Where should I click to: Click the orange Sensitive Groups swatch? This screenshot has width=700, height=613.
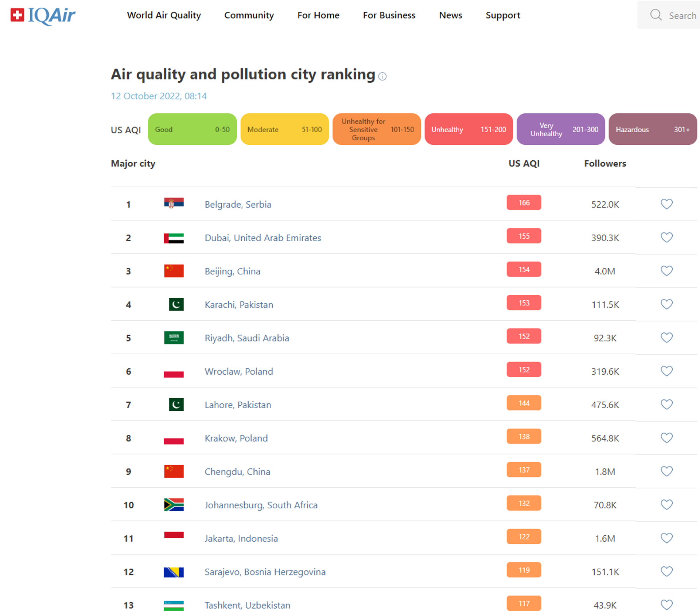click(377, 129)
